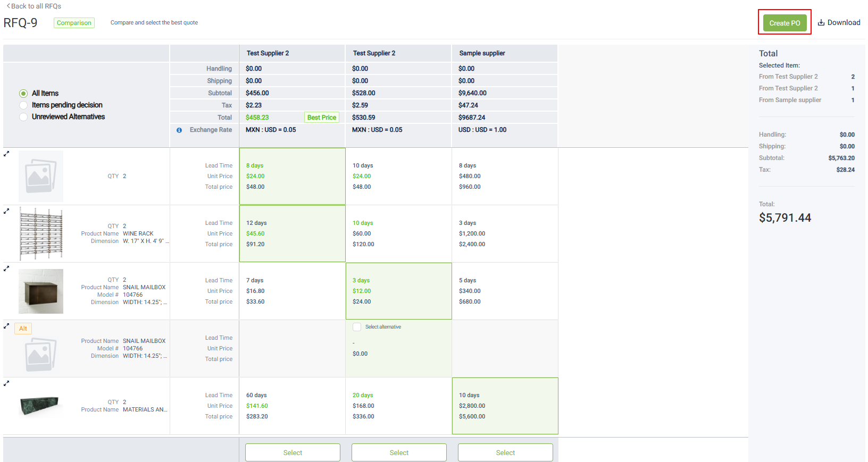Choose the 3 days $1,200.00 wine rack quote
Screen dimensions: 868x462
[505, 233]
